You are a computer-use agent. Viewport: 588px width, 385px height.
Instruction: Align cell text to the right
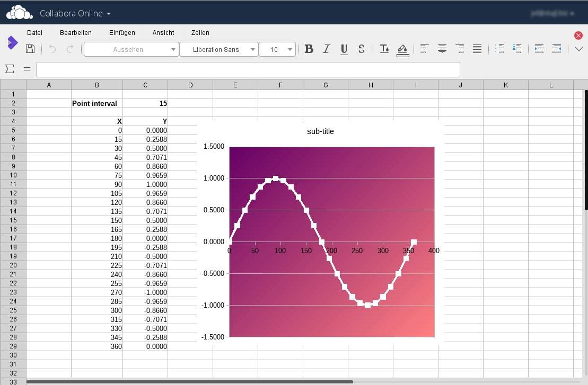[460, 49]
